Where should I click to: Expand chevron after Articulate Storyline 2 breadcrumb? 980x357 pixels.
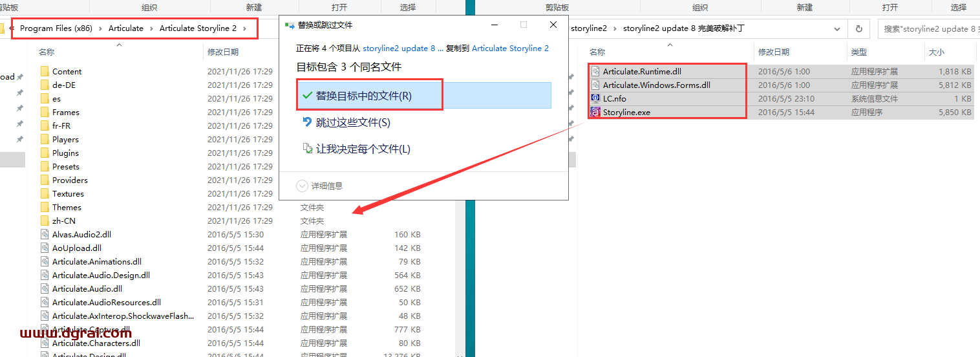pos(244,28)
